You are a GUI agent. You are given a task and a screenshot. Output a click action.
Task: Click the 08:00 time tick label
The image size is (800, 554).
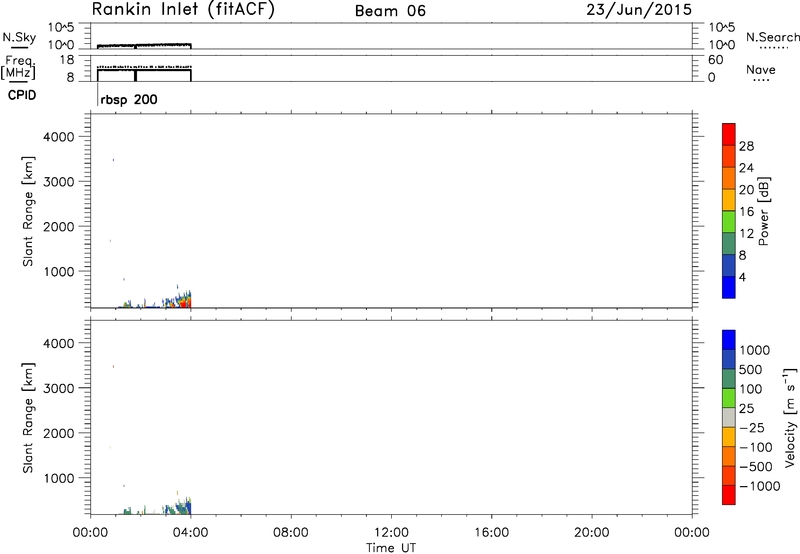coord(291,533)
